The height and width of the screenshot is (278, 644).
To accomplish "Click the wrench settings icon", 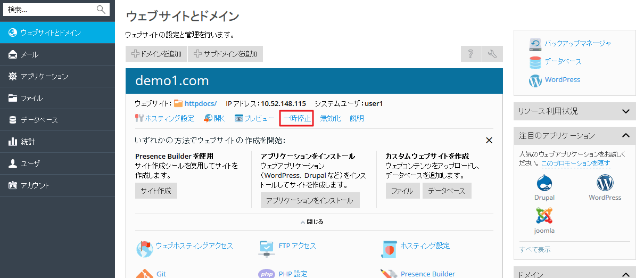I will (x=492, y=54).
